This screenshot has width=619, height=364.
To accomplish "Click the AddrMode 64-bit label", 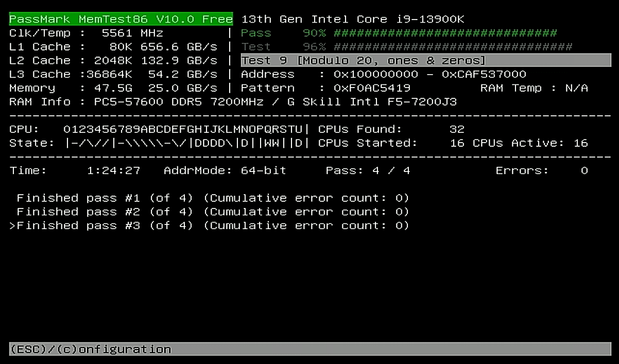I will [x=225, y=170].
